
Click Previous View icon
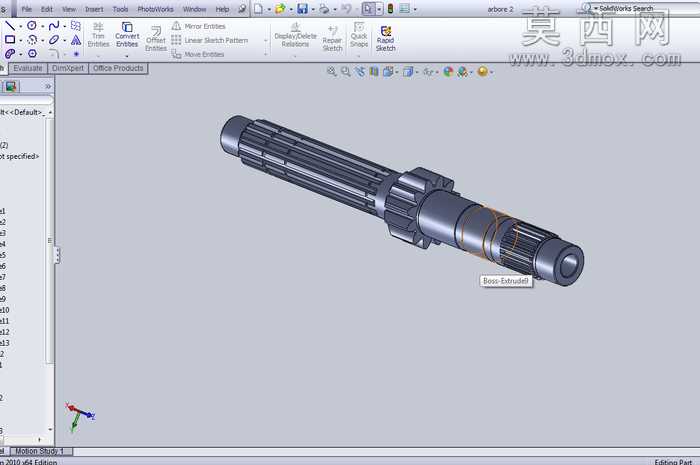(360, 71)
